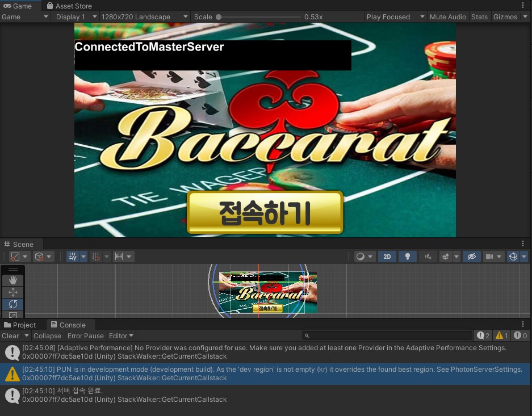532x416 pixels.
Task: Select Adaptive Performance log entry
Action: tap(266, 352)
